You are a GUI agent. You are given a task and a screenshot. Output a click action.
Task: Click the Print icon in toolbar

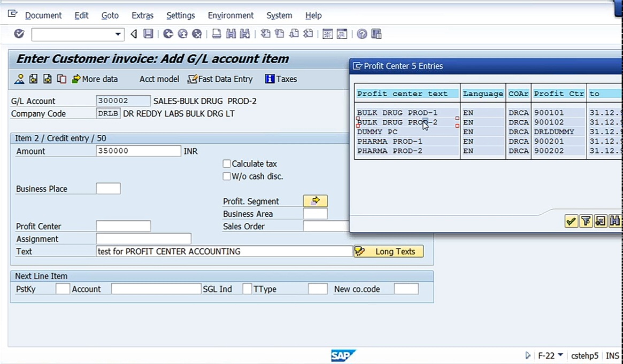[x=217, y=34]
